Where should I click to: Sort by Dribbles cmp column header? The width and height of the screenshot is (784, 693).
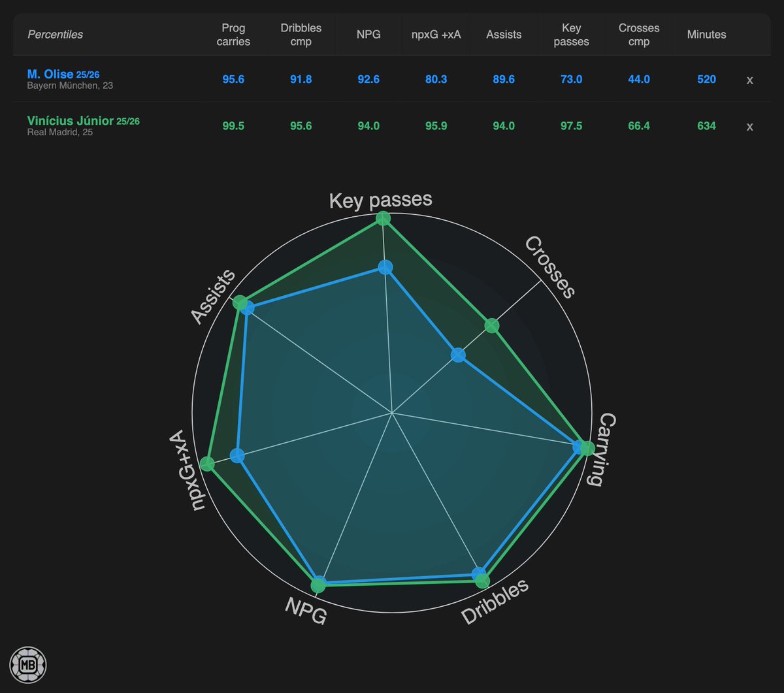[301, 35]
